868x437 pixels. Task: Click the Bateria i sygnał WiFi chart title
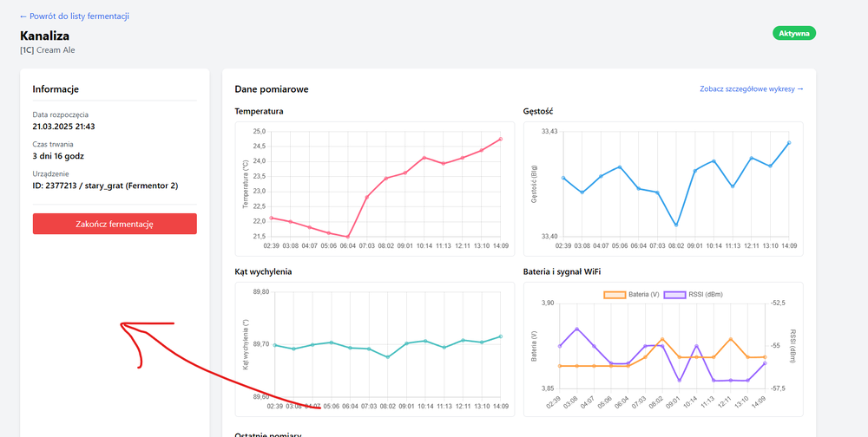click(x=562, y=271)
